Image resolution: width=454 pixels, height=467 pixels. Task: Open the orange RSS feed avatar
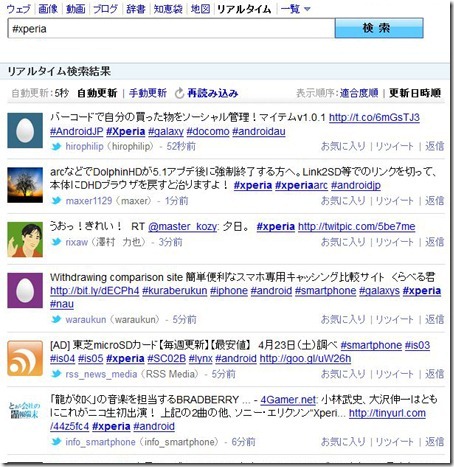(25, 358)
